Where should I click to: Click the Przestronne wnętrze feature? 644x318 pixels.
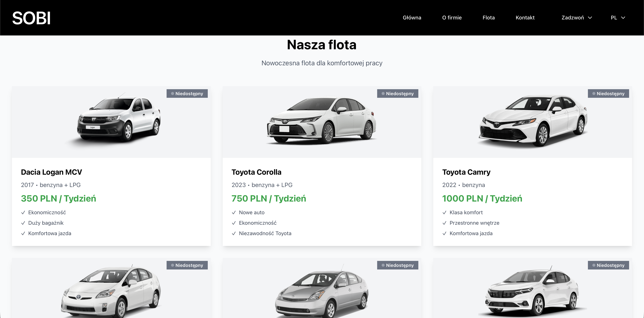coord(474,223)
